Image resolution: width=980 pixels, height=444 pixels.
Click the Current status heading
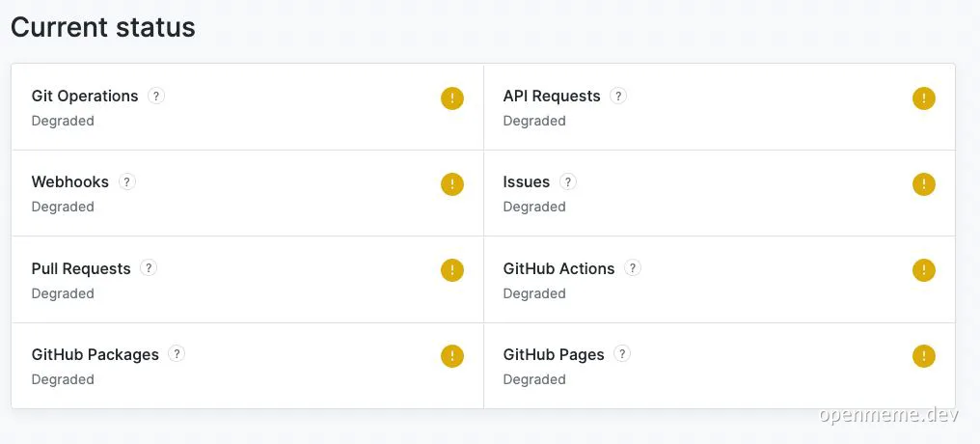pyautogui.click(x=103, y=28)
